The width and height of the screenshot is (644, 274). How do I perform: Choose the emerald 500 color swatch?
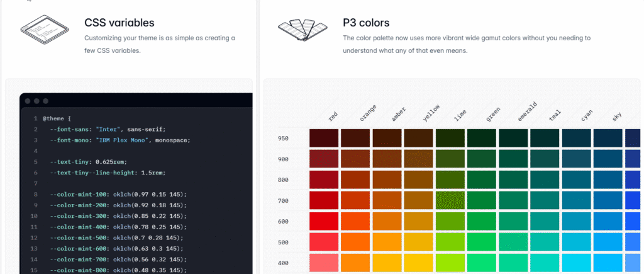point(513,243)
